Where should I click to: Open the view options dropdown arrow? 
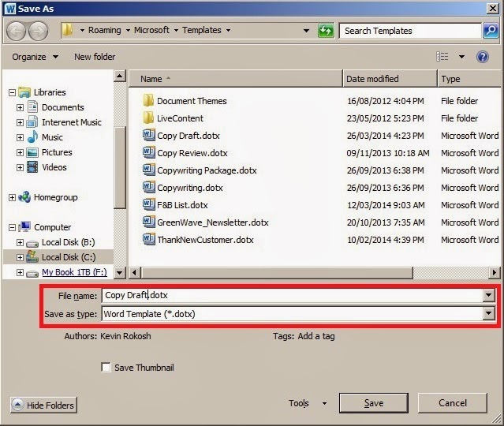click(x=461, y=57)
